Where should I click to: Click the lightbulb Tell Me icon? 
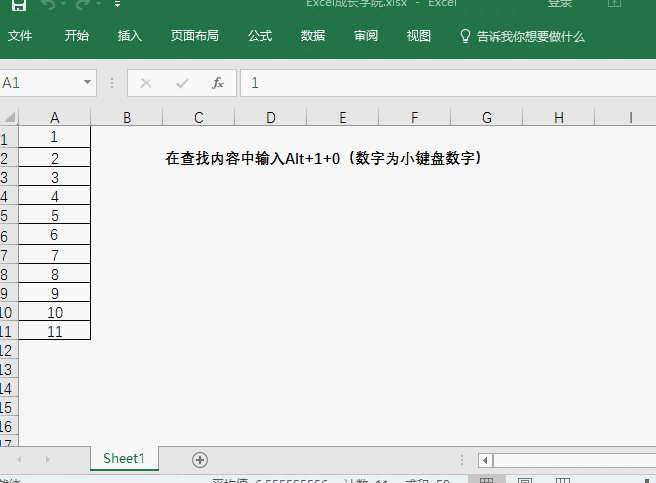465,36
